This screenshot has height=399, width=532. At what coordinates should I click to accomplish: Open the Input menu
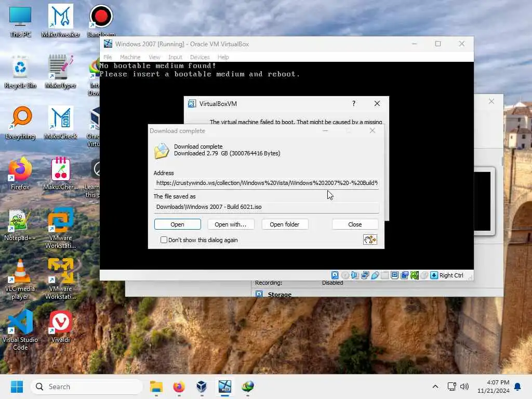tap(175, 57)
